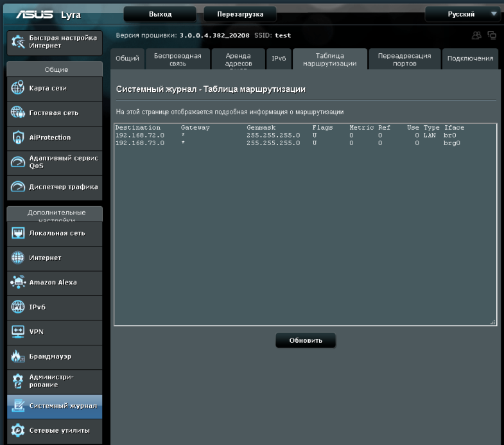Switch to the Подключения tab
504x445 pixels.
click(470, 58)
